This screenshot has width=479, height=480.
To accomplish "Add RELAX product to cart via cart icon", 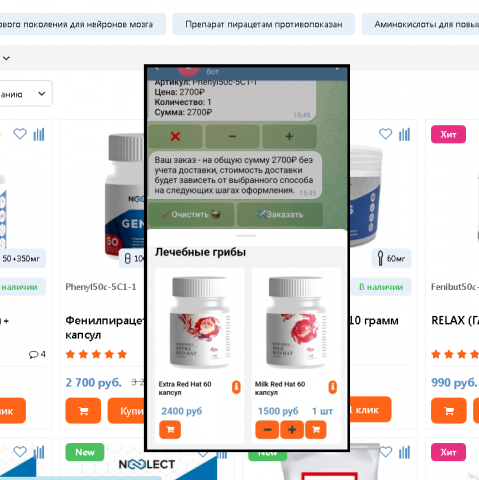I will [x=449, y=411].
